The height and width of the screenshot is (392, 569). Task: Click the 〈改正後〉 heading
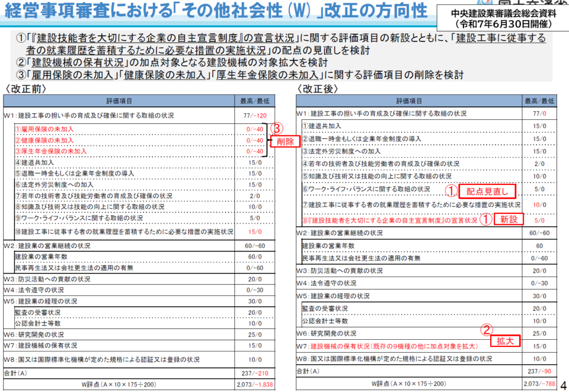317,89
